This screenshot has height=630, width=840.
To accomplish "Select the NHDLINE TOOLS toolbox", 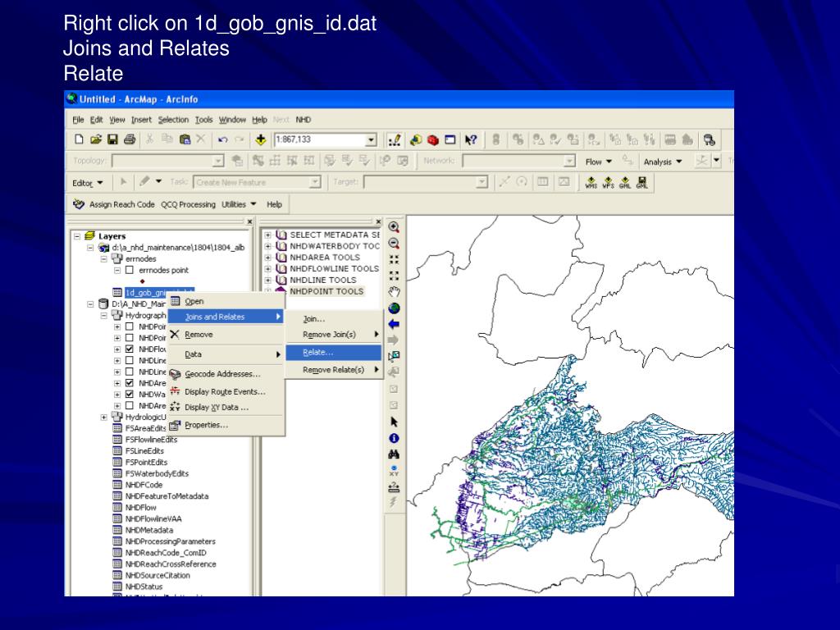I will click(323, 281).
